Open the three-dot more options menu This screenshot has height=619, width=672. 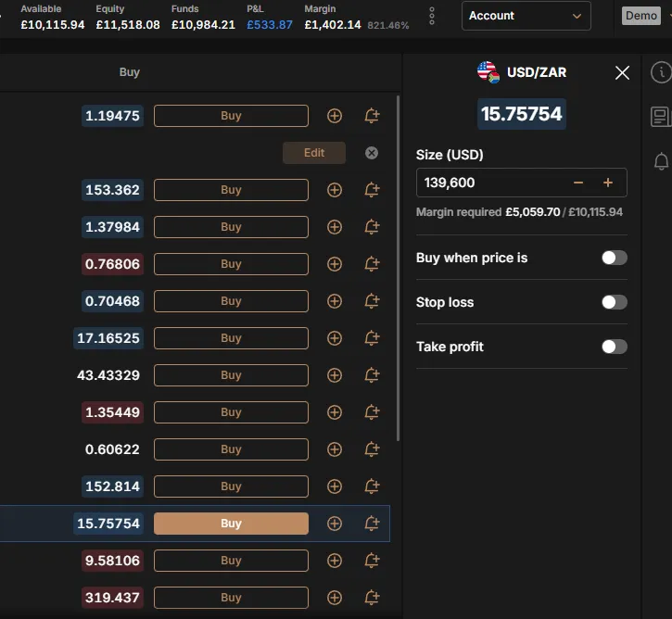coord(432,16)
